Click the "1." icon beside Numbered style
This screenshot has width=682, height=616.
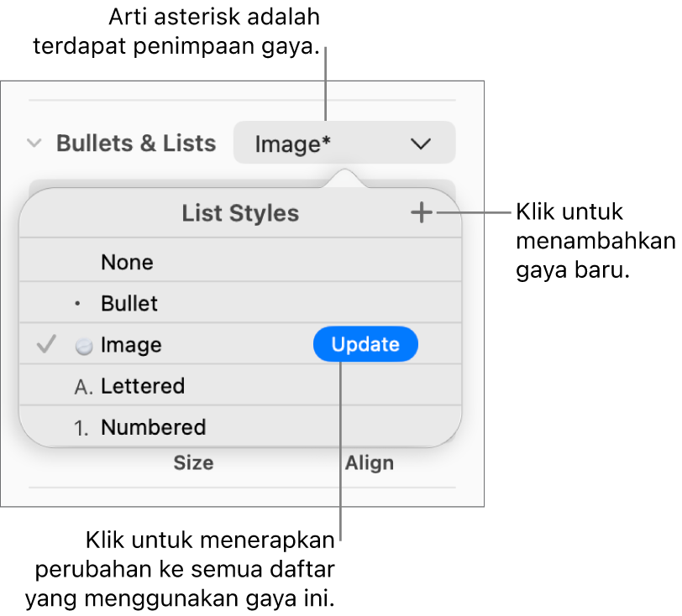click(81, 427)
